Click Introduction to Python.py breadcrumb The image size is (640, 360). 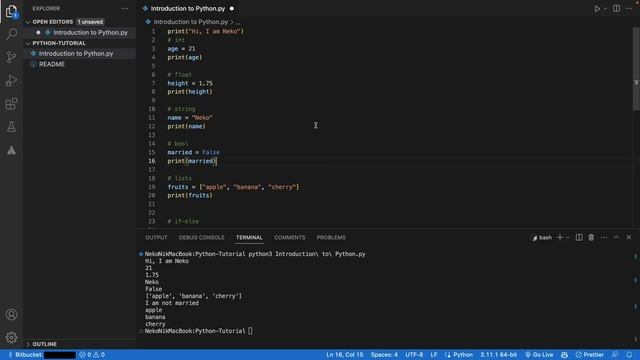(191, 22)
